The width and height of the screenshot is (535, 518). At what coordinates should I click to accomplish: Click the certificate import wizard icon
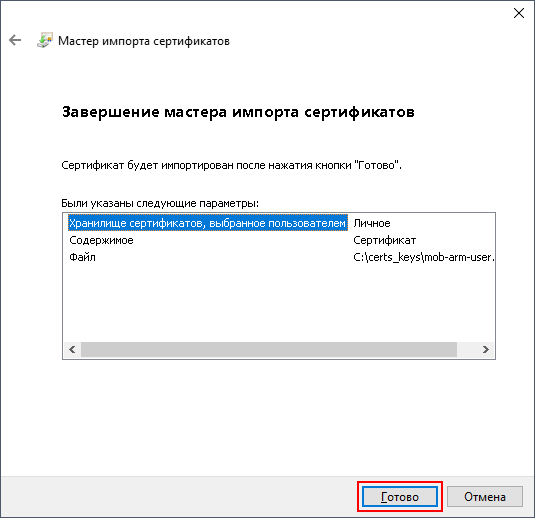click(45, 40)
